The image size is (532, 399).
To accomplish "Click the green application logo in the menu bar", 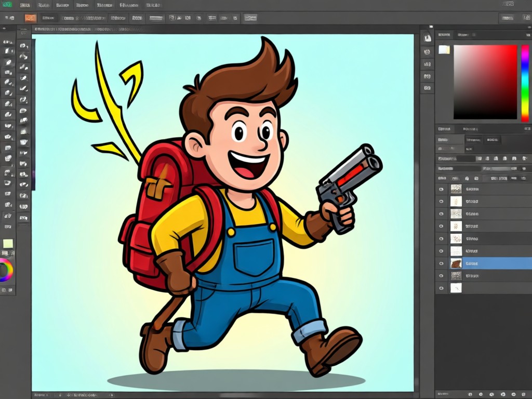I will coord(7,5).
